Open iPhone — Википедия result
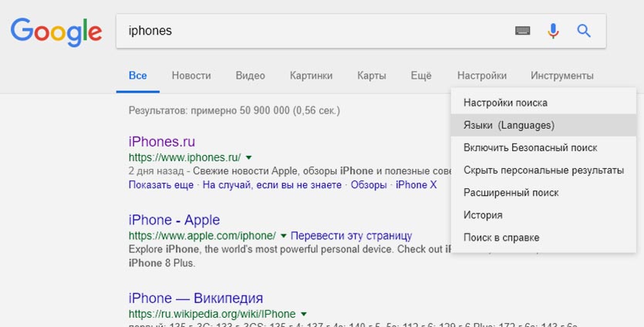This screenshot has height=327, width=644. pos(196,298)
